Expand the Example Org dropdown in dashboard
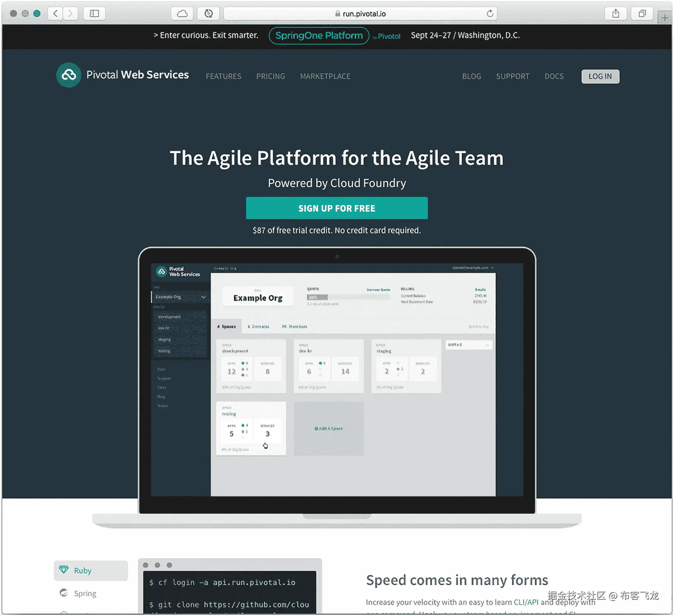The image size is (674, 616). click(180, 297)
